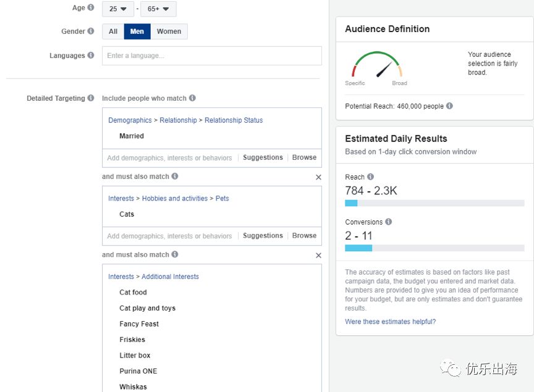
Task: Click the info icon next to Reach
Action: 370,177
